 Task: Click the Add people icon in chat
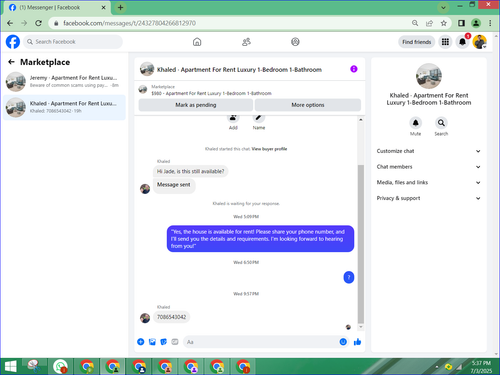click(233, 119)
